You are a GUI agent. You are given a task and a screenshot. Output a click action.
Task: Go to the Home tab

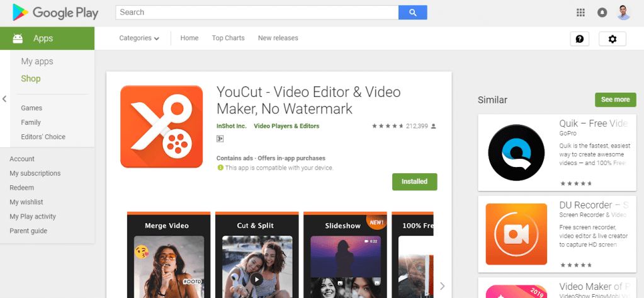[x=189, y=38]
